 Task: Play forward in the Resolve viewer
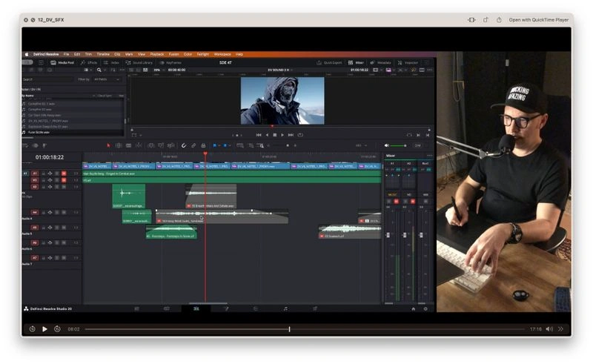point(282,135)
